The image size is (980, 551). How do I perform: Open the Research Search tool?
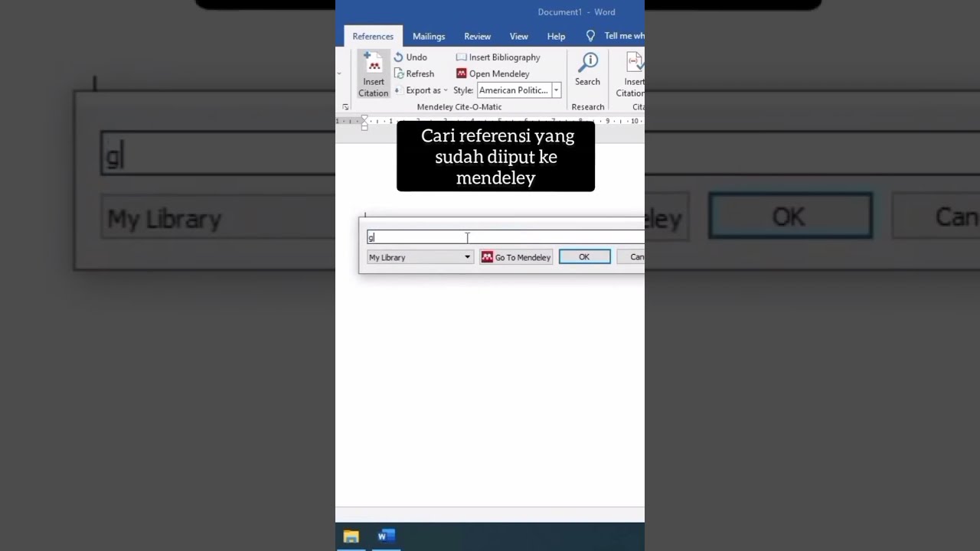coord(588,70)
